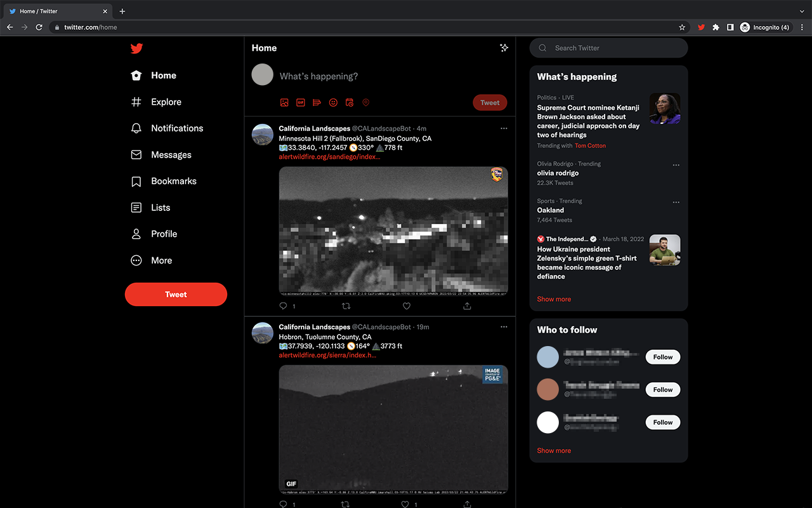Show more in Who to follow

(x=554, y=451)
